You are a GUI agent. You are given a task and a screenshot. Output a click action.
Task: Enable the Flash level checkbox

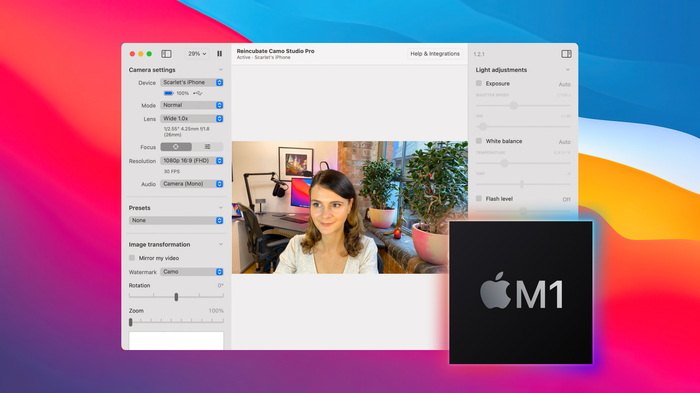479,198
